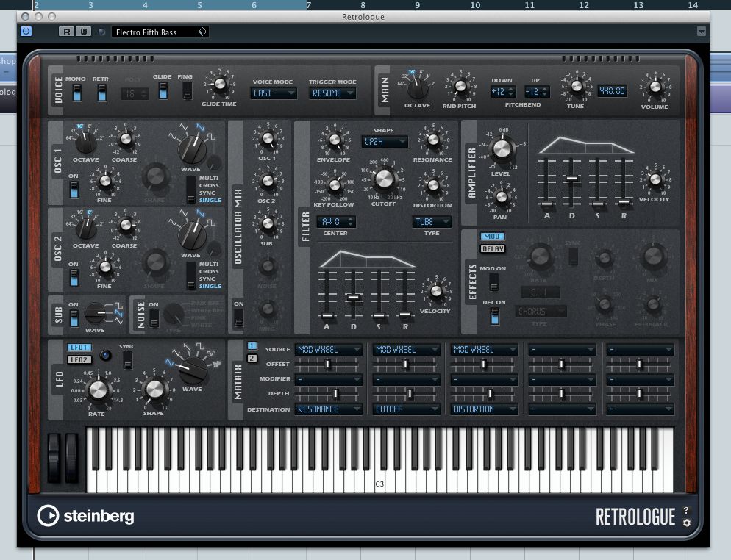This screenshot has height=560, width=731.
Task: Toggle the Mono voice switch
Action: click(x=77, y=93)
